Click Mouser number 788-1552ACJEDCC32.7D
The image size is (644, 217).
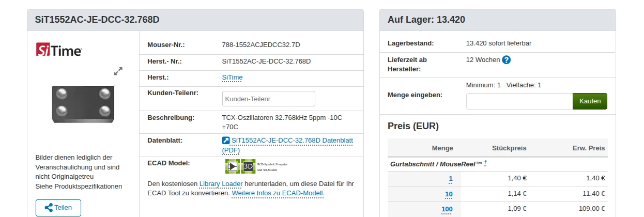[x=261, y=44]
